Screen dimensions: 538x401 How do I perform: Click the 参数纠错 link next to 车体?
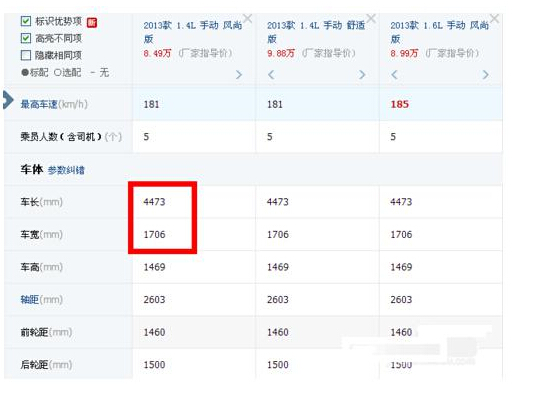pos(66,170)
